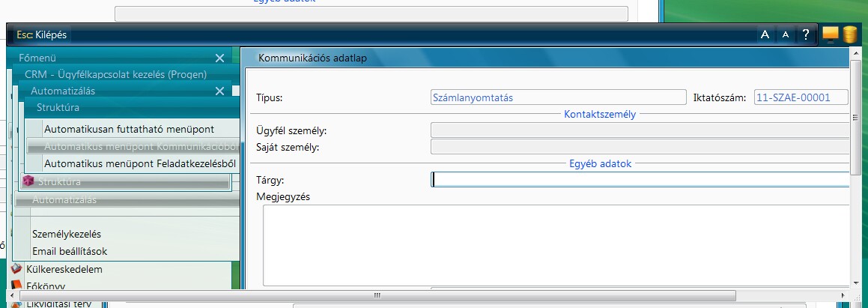The image size is (868, 308).
Task: Click the horizontal scrollbar thumb
Action: point(377,296)
